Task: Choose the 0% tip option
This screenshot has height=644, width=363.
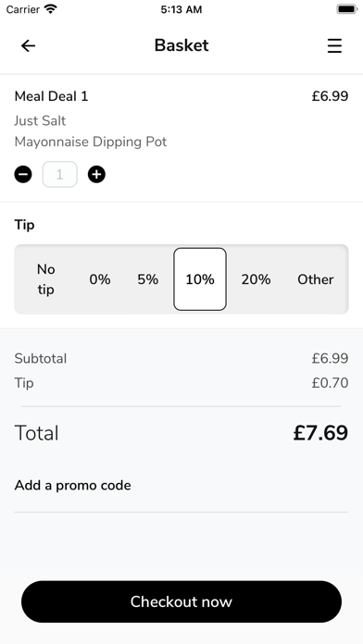Action: 100,279
